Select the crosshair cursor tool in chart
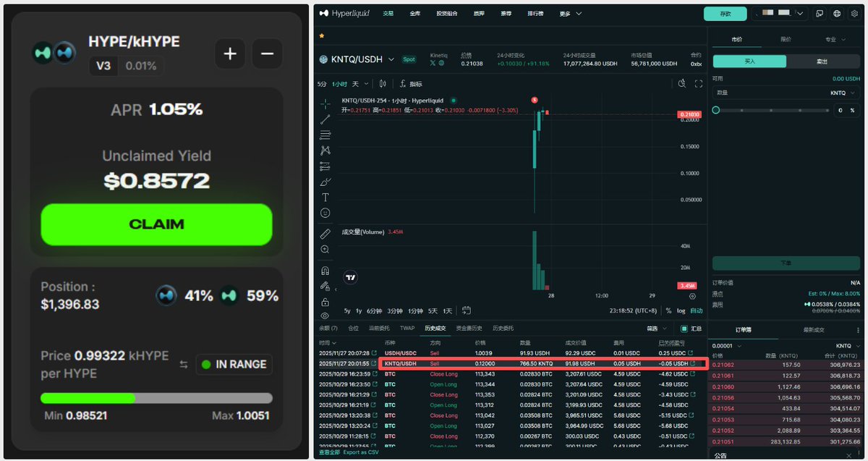The image size is (868, 461). (x=325, y=103)
